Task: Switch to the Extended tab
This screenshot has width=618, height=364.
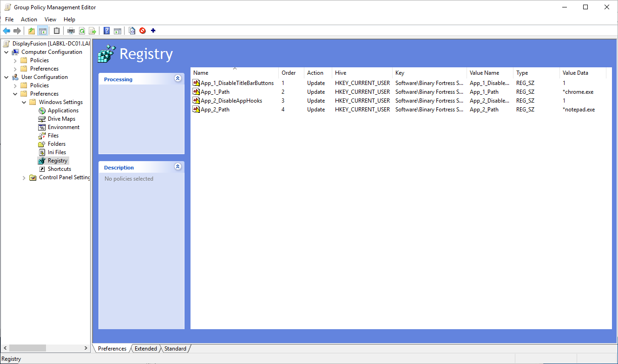Action: (x=146, y=349)
